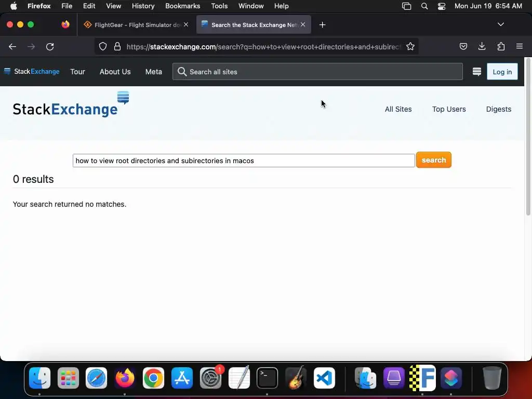532x399 pixels.
Task: Click the screen mirroring menu bar icon
Action: coord(406,6)
